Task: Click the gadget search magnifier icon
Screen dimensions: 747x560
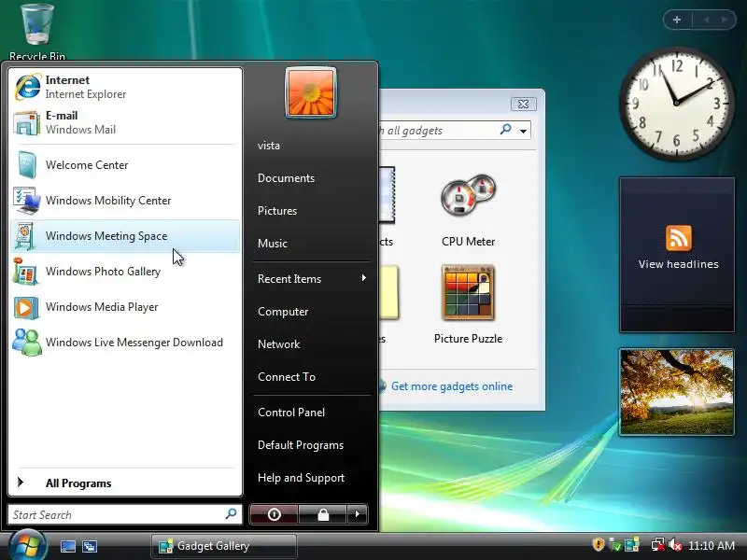Action: point(505,129)
